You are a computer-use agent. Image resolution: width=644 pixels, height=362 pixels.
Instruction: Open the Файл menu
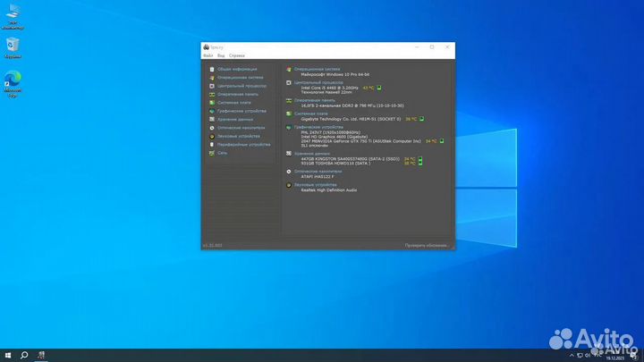(208, 55)
